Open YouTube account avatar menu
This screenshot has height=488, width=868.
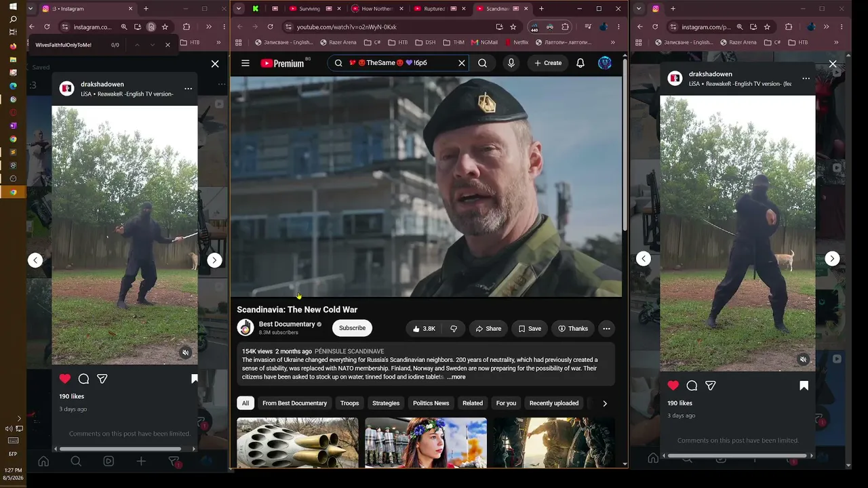coord(605,63)
